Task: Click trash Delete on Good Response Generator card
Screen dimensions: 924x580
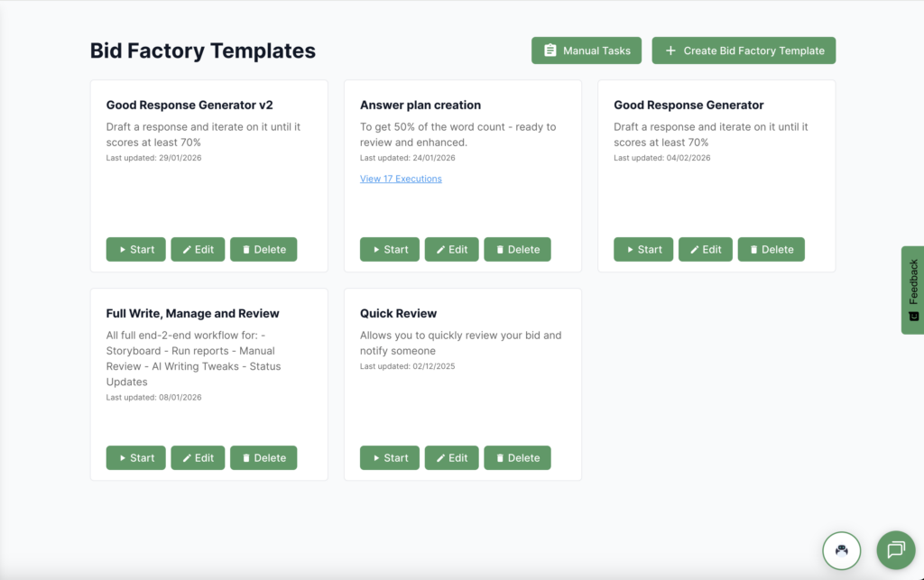Action: (771, 250)
